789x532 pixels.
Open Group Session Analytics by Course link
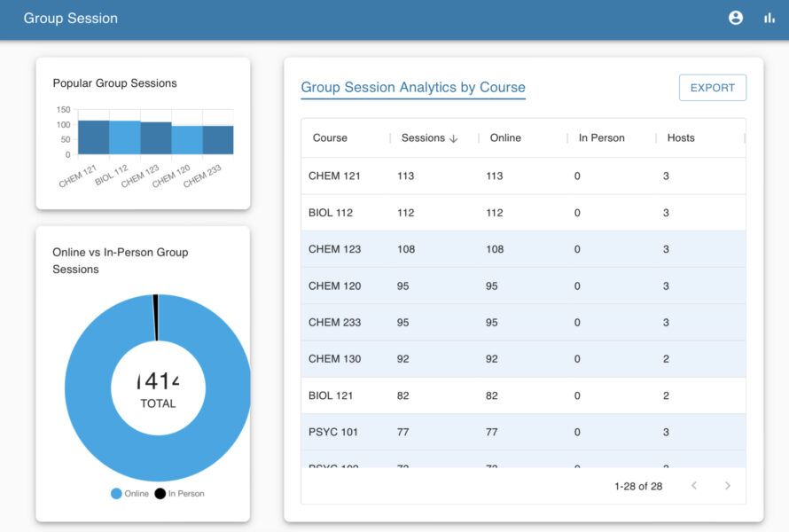coord(413,87)
